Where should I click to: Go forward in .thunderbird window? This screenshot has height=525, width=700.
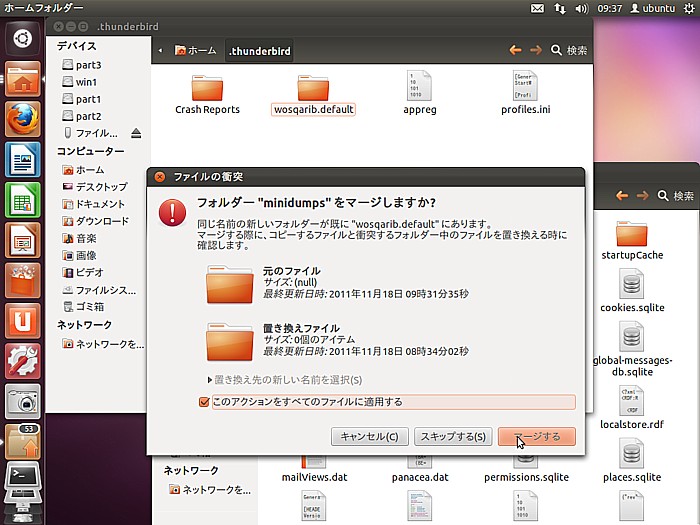536,50
